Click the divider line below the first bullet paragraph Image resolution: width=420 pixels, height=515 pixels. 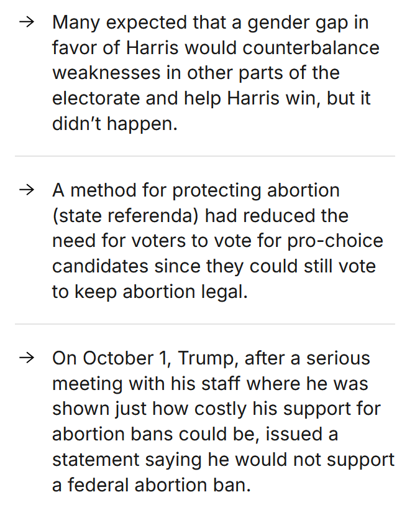click(205, 156)
